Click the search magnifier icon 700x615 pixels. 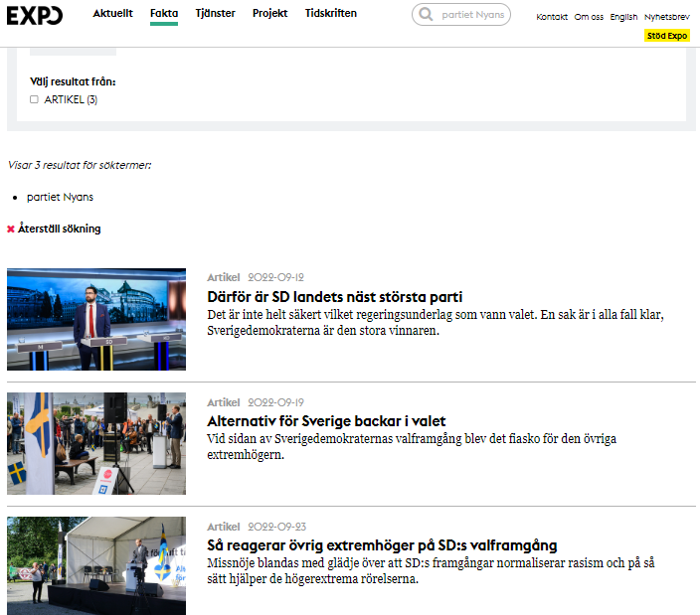click(427, 15)
